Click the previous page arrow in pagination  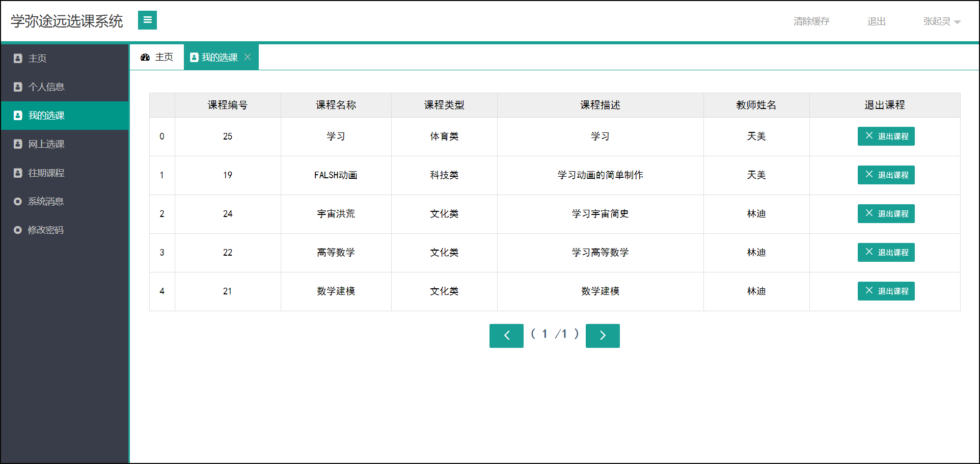[x=506, y=336]
